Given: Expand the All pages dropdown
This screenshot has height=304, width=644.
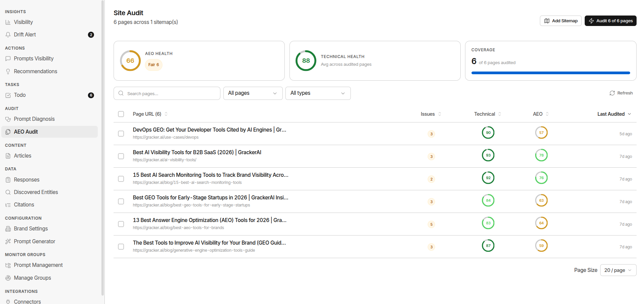Looking at the screenshot, I should (x=253, y=93).
